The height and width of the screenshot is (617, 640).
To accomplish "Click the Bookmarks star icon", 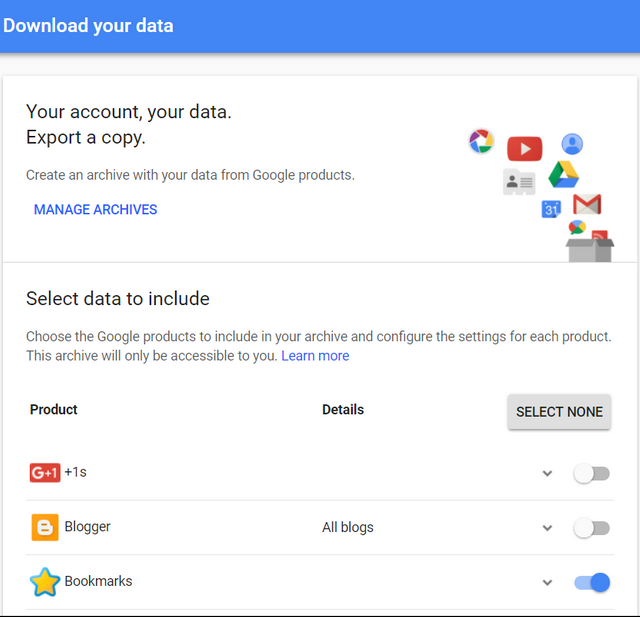I will (x=45, y=582).
